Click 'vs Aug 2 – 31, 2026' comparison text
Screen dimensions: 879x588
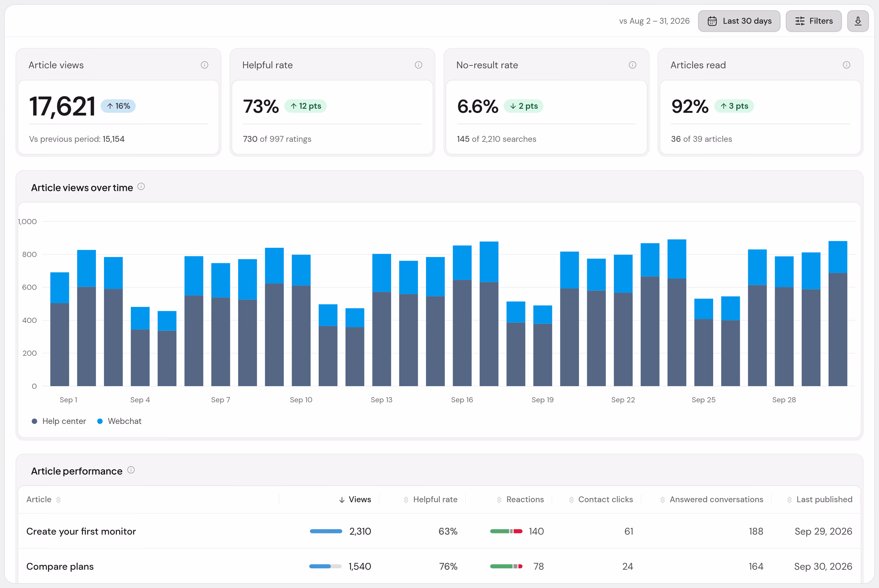(x=654, y=21)
